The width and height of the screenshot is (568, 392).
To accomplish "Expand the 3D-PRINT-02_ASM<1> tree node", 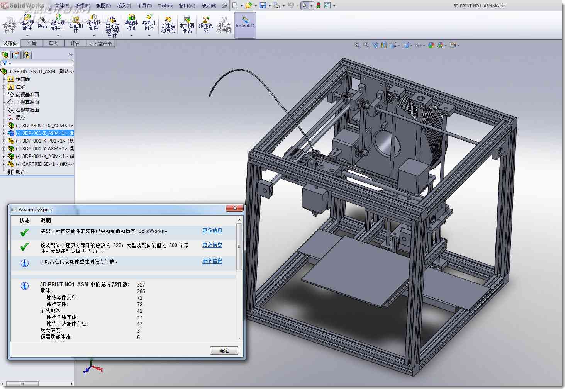I will click(x=4, y=126).
